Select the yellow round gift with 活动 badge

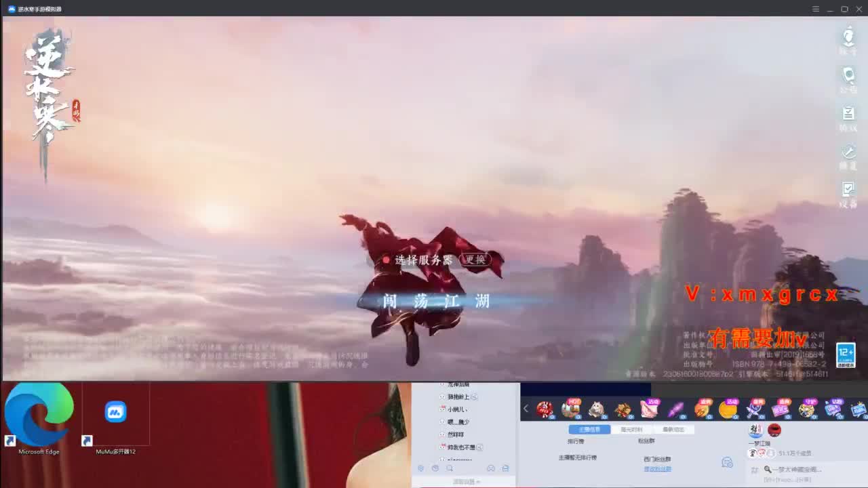pos(728,409)
